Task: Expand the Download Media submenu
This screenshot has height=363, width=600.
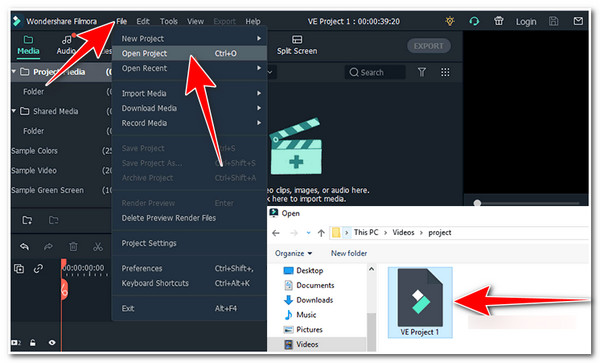Action: 190,108
